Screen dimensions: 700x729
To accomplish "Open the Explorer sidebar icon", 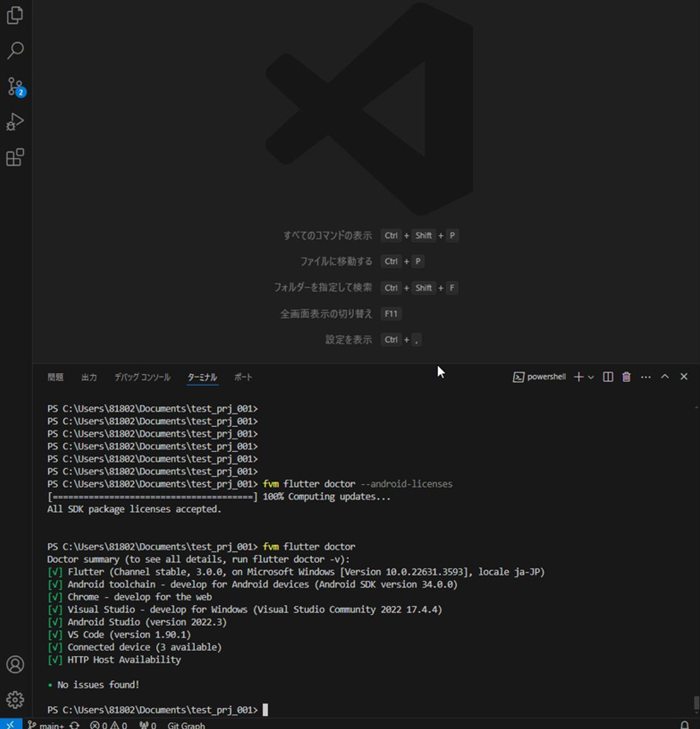I will 15,15.
